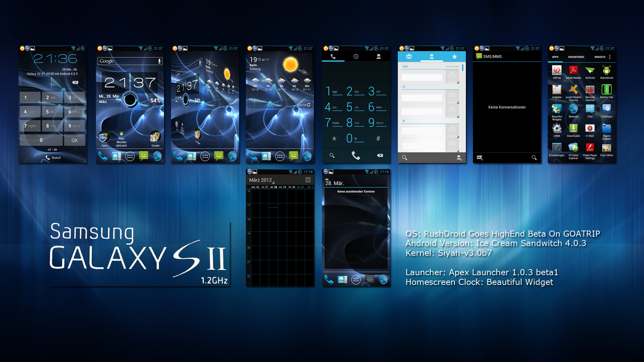The width and height of the screenshot is (644, 362).
Task: Compose a new message in the SMS/MMS screen
Action: coord(480,158)
